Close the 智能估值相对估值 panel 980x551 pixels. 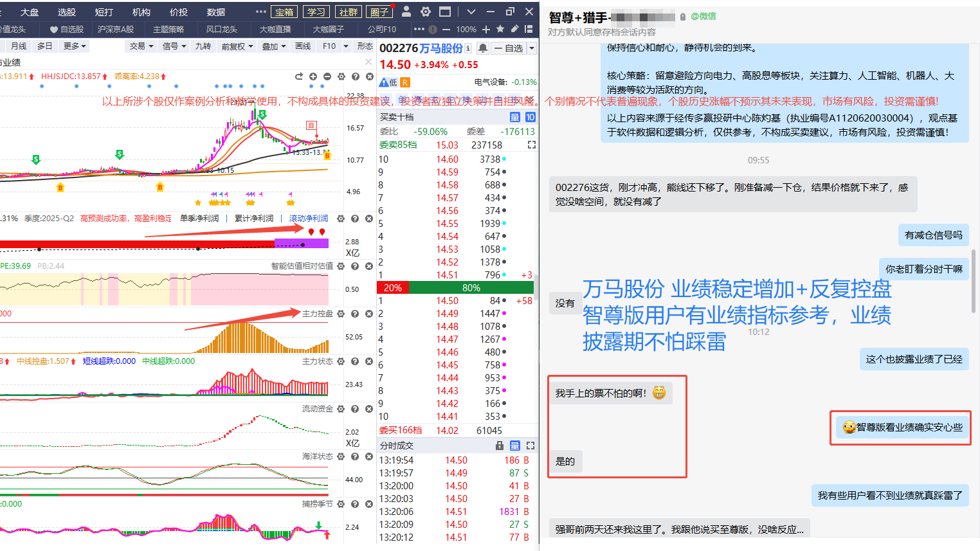pyautogui.click(x=369, y=266)
